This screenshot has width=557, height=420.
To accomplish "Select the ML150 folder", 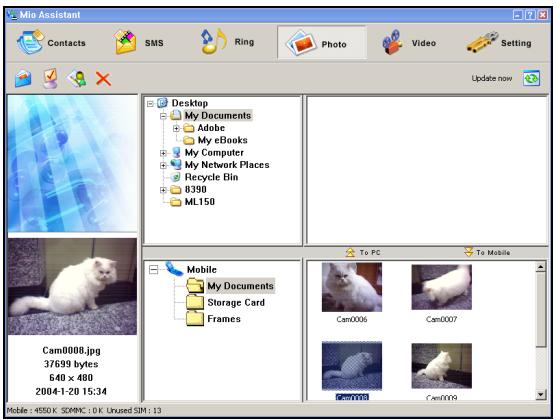I will pos(200,202).
